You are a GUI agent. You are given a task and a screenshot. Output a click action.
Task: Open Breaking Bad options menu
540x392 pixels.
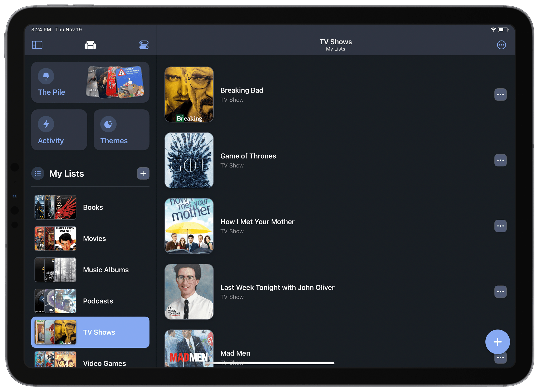[x=500, y=94]
